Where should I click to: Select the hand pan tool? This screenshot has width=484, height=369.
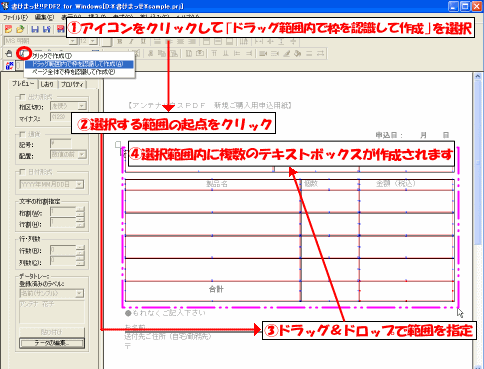click(x=9, y=53)
